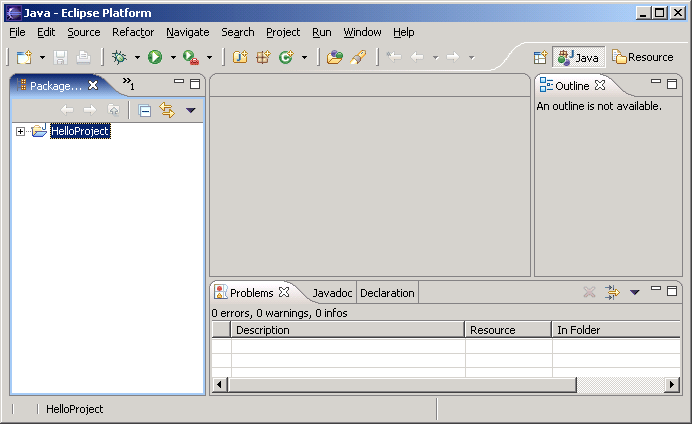This screenshot has width=692, height=424.
Task: Click Package Explorer Forward arrow
Action: [90, 110]
